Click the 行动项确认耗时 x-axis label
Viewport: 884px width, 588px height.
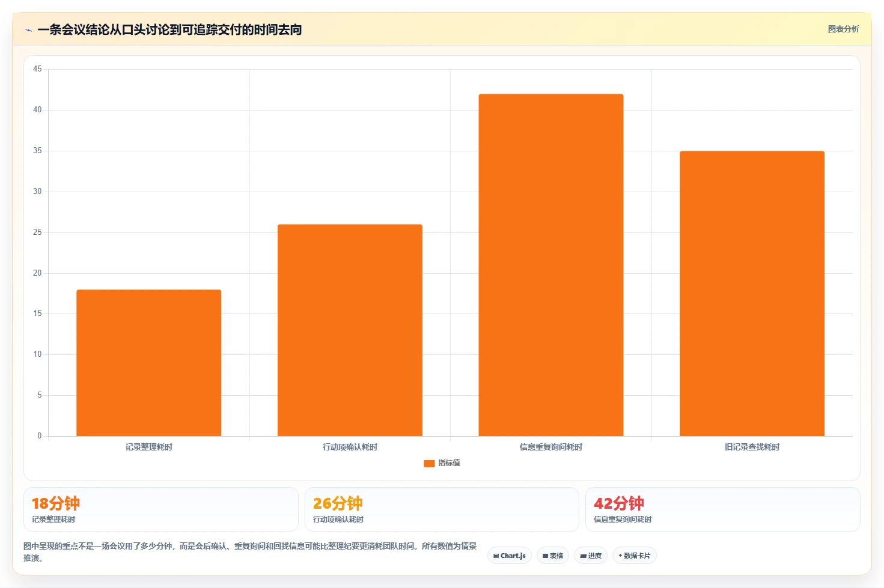[x=350, y=447]
